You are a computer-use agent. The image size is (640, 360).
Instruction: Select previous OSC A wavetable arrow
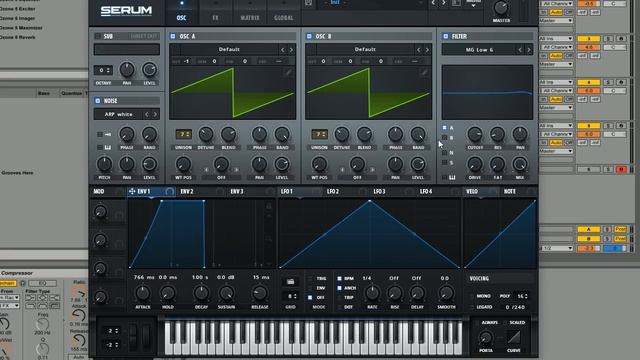(282, 50)
